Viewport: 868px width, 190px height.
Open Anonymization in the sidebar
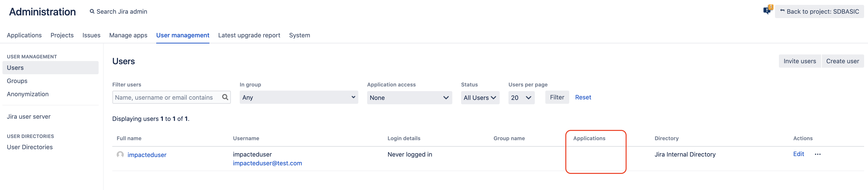click(28, 94)
